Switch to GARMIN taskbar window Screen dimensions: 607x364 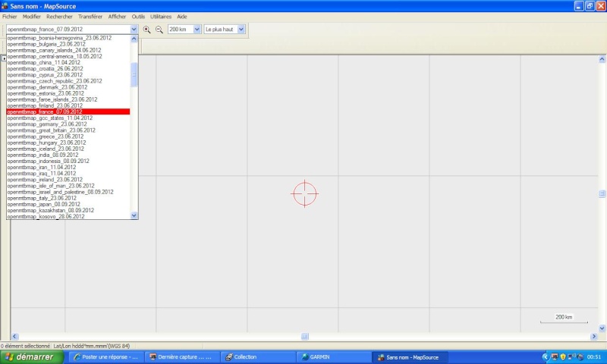[333, 357]
